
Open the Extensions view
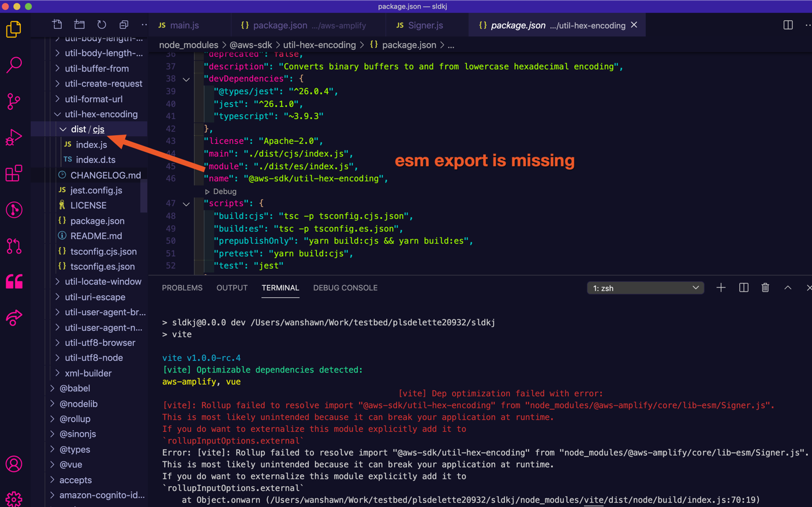point(14,173)
